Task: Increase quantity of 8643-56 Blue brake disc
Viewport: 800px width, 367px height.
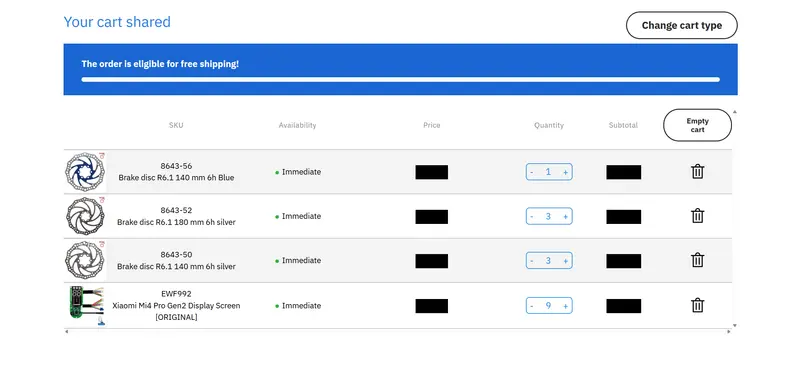Action: 565,172
